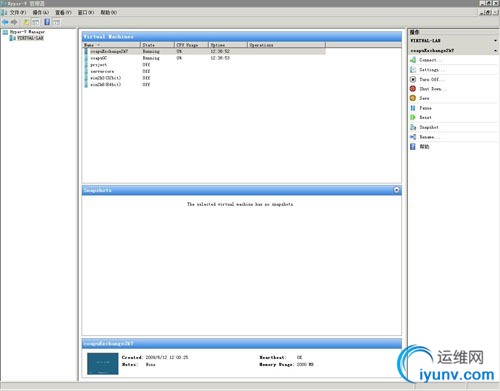Open the 操作(A) menu
The height and width of the screenshot is (391, 500).
(x=40, y=12)
